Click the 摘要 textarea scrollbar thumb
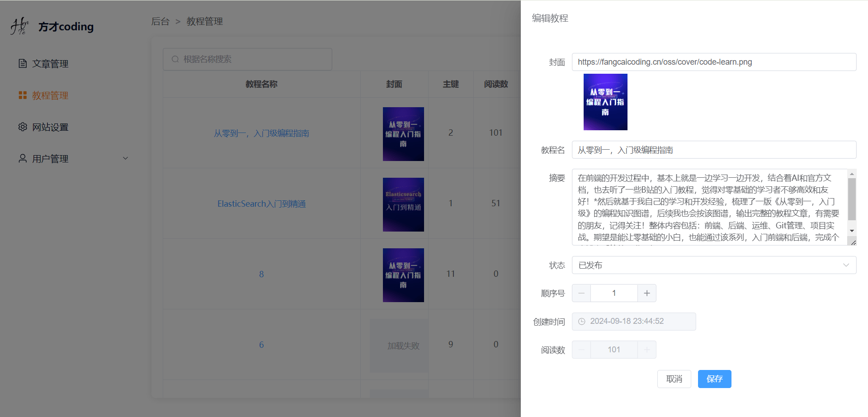 point(852,199)
